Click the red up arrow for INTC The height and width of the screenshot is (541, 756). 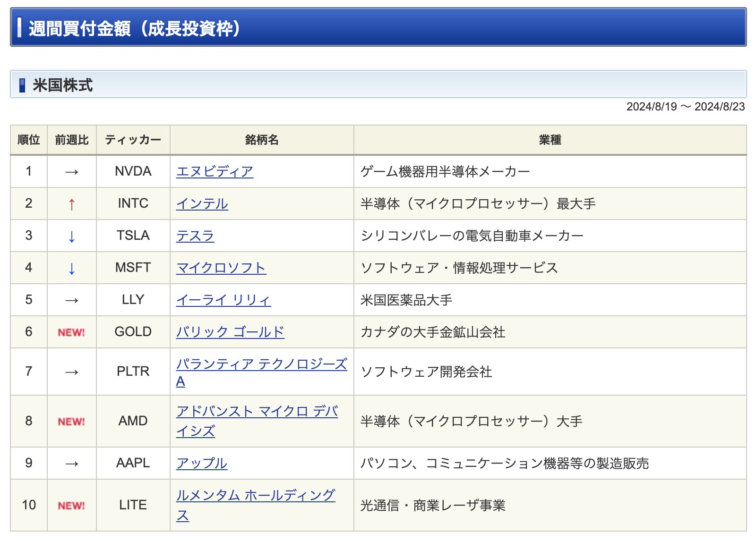pyautogui.click(x=71, y=204)
